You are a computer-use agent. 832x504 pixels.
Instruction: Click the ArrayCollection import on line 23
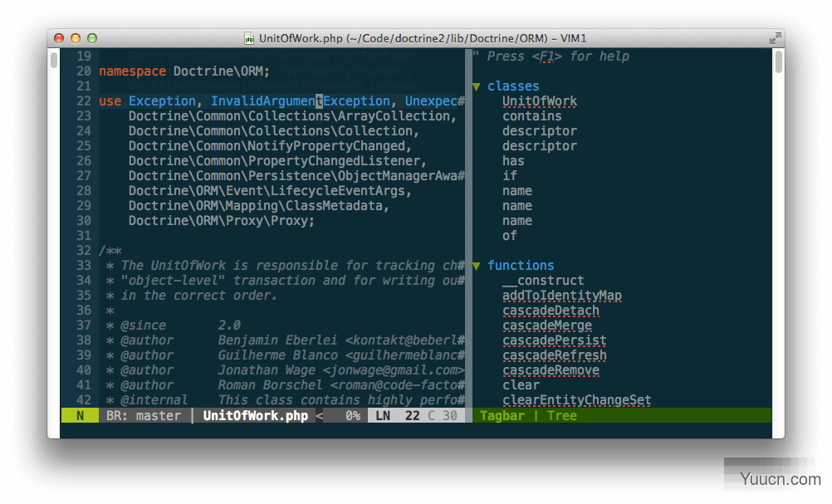(x=292, y=116)
